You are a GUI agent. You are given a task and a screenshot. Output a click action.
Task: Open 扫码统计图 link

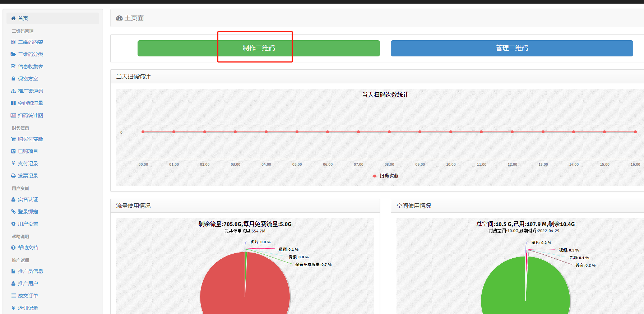pos(31,115)
